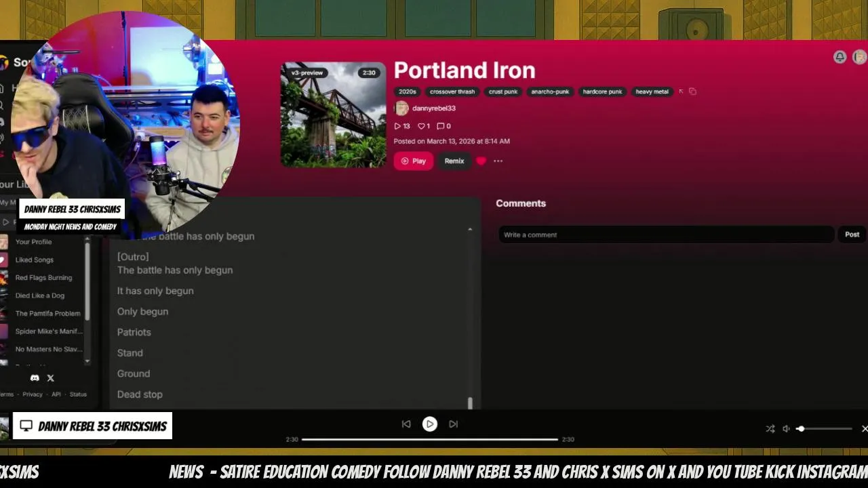Select the 2020s style tag
Viewport: 868px width, 488px height.
[408, 91]
